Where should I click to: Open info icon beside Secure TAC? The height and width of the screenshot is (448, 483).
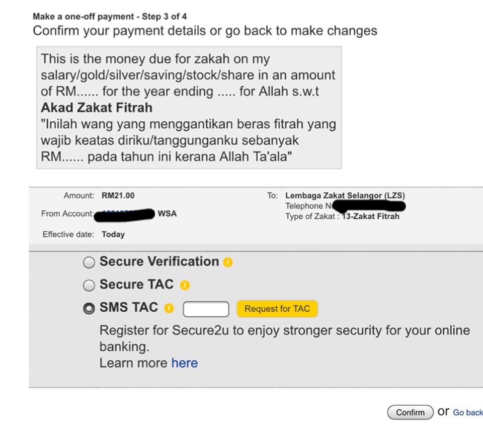(x=185, y=285)
